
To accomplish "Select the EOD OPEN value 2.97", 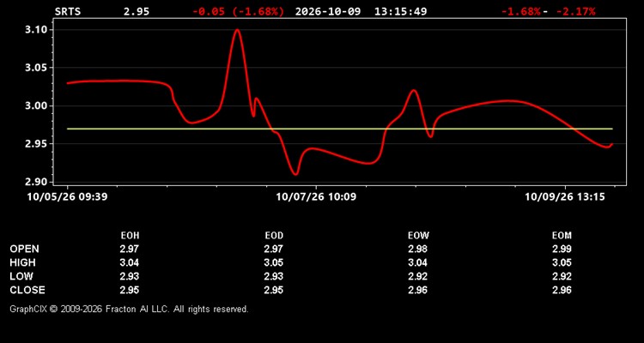I will coord(274,249).
